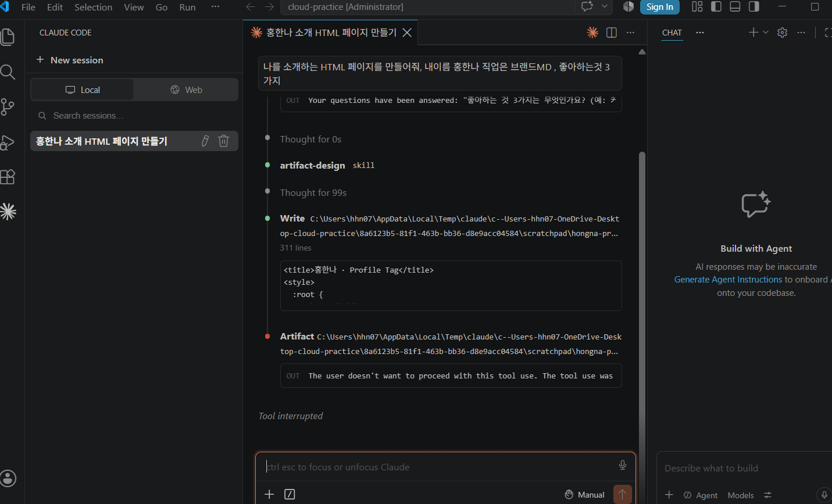Open slash commands icon below Claude input
Viewport: 832px width, 504px height.
[x=290, y=494]
